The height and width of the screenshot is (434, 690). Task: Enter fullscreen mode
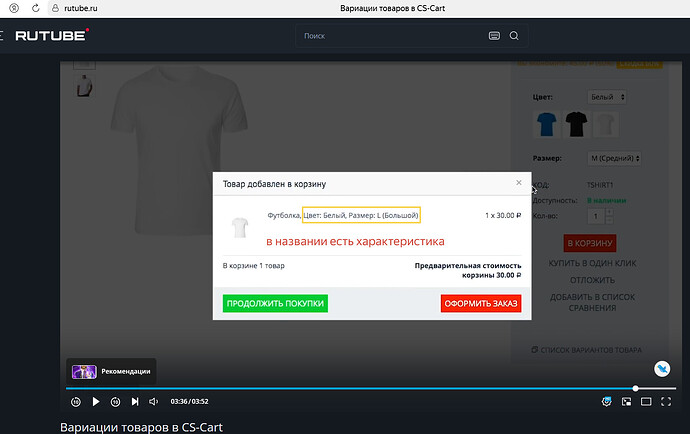point(666,402)
